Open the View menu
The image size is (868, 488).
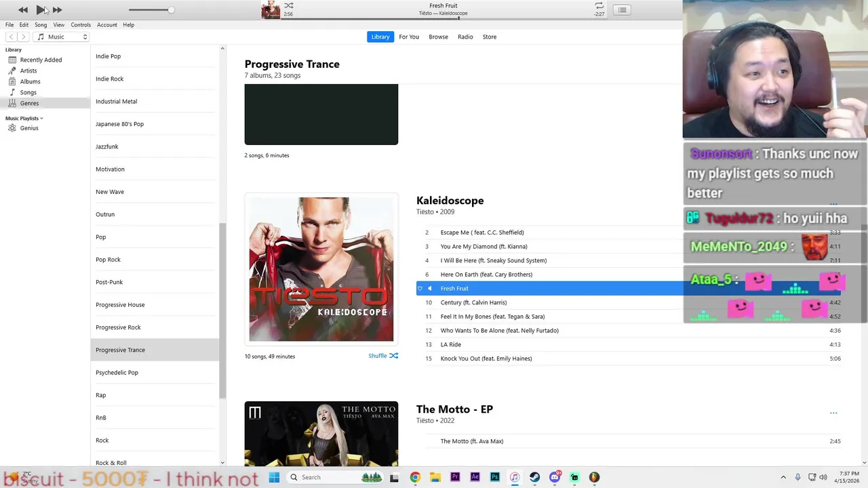pyautogui.click(x=59, y=25)
